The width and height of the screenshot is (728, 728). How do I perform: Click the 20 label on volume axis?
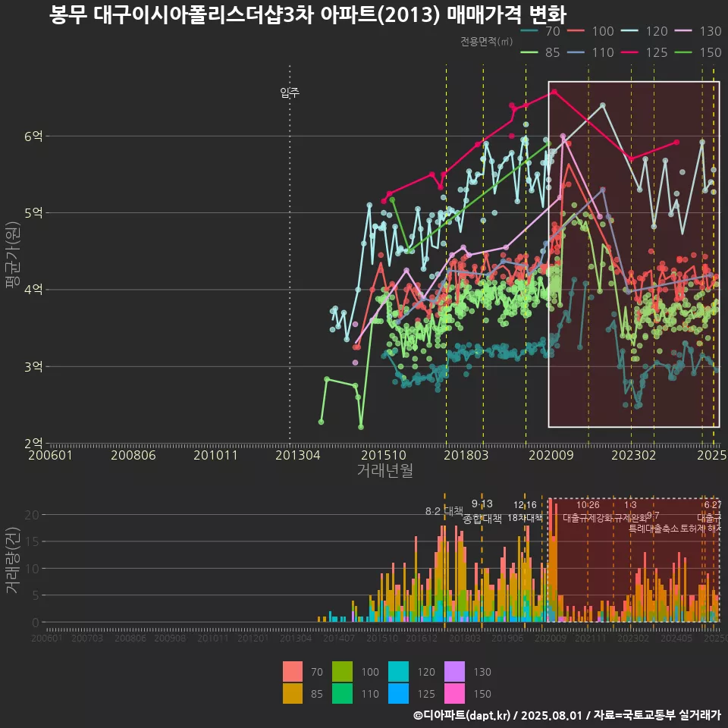click(x=32, y=514)
